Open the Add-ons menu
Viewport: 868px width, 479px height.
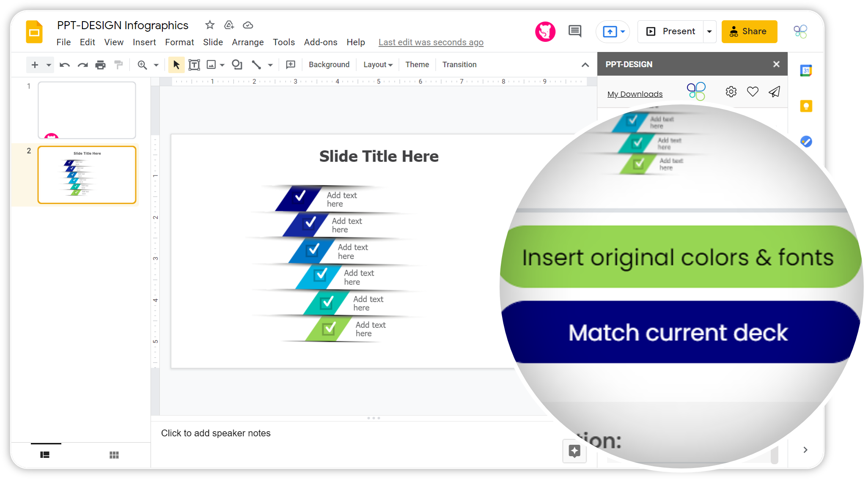pos(320,42)
